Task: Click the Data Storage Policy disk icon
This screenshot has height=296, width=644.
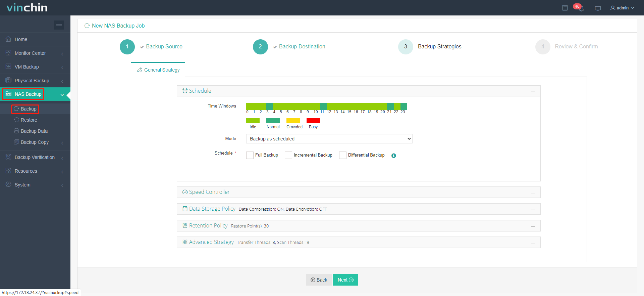Action: (185, 209)
